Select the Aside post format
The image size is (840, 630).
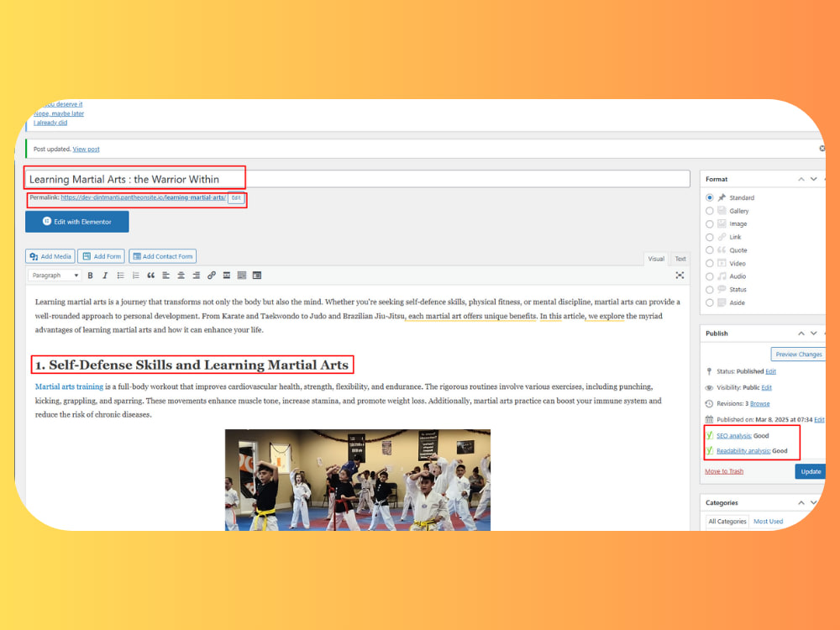point(709,302)
